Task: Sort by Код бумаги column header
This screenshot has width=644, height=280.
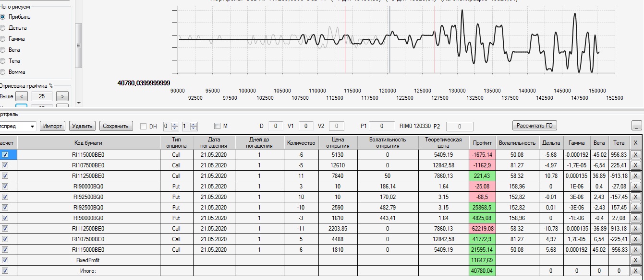Action: coord(88,143)
